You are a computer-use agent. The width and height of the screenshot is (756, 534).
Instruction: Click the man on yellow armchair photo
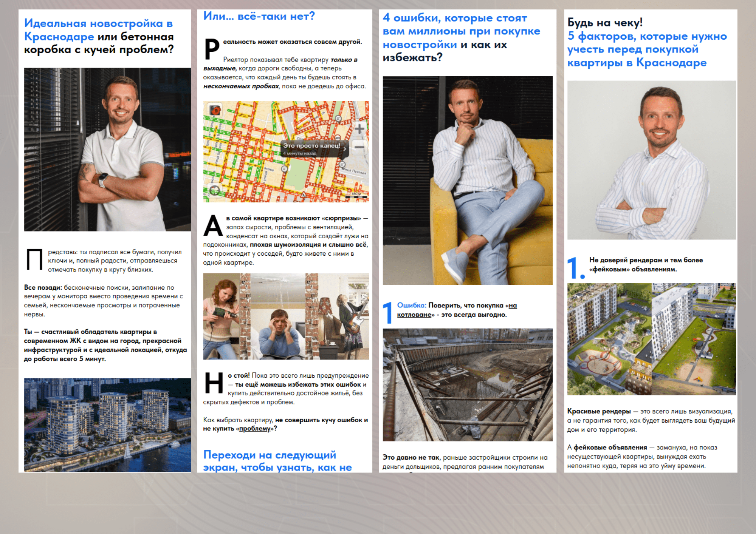468,180
